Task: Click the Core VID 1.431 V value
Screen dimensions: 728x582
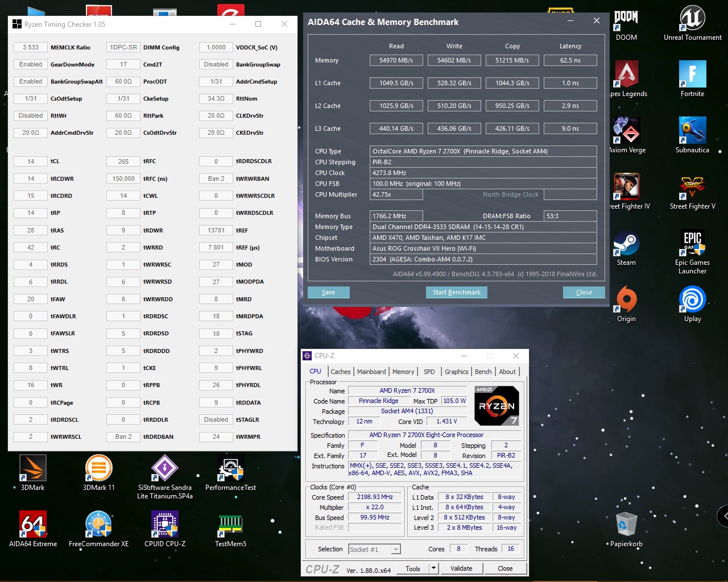Action: [x=446, y=421]
